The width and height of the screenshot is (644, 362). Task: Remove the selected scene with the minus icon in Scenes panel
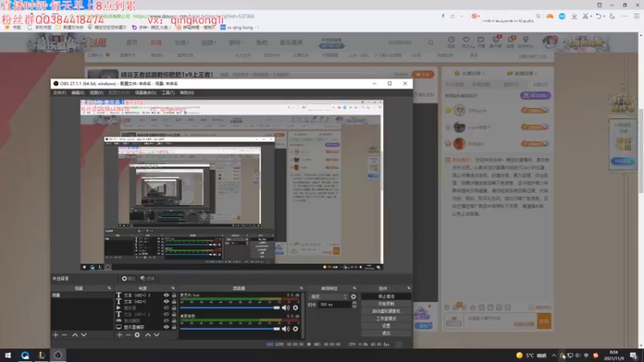point(64,335)
